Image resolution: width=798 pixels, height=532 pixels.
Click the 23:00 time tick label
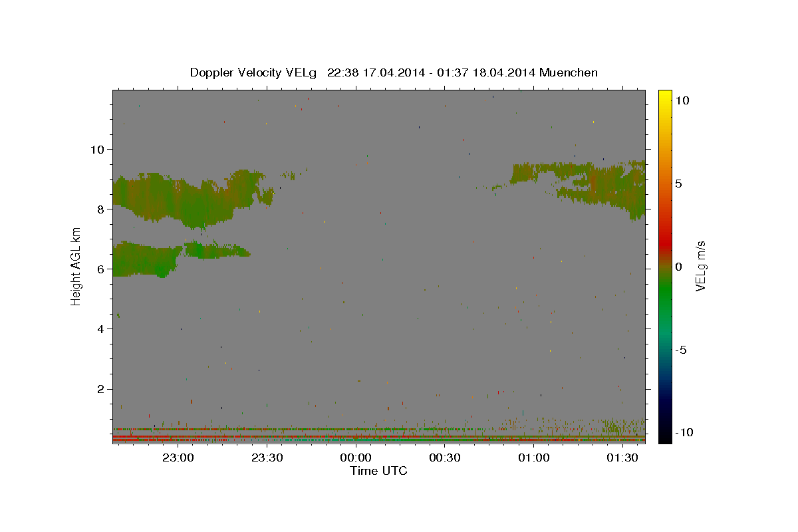[178, 458]
